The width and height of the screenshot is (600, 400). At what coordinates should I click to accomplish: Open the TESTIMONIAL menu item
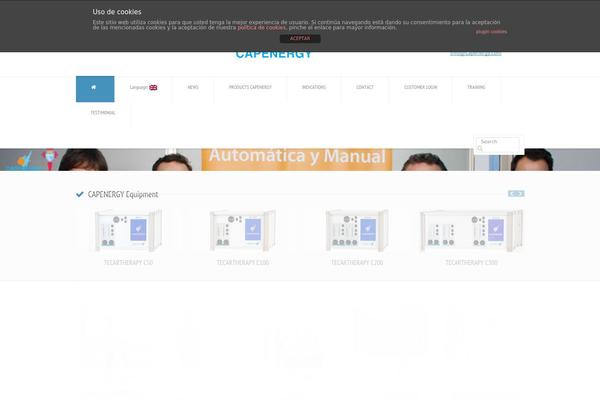(x=103, y=113)
